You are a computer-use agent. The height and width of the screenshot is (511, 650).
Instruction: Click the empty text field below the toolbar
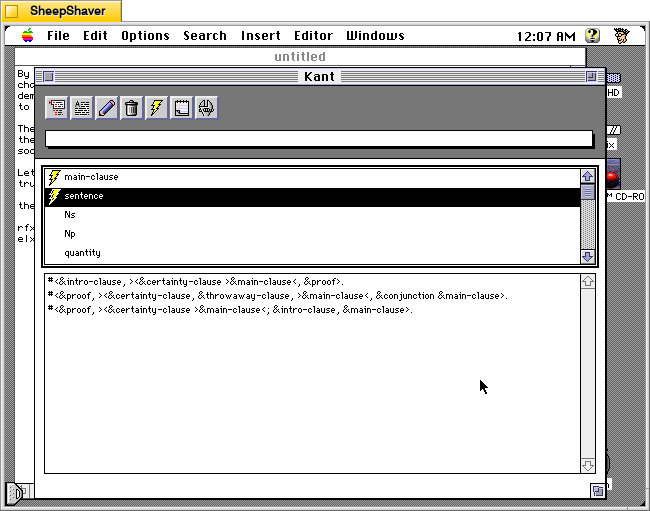click(319, 138)
